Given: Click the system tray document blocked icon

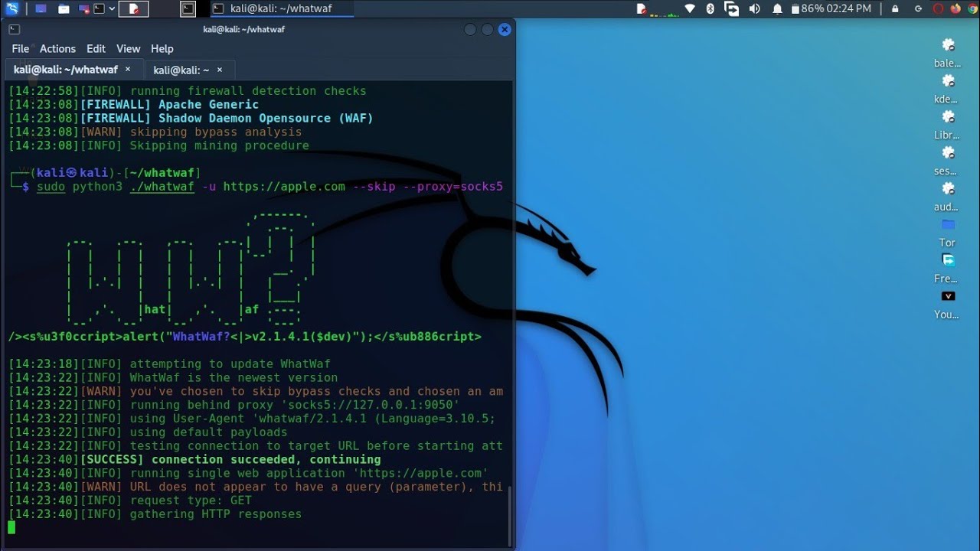Looking at the screenshot, I should coord(642,8).
